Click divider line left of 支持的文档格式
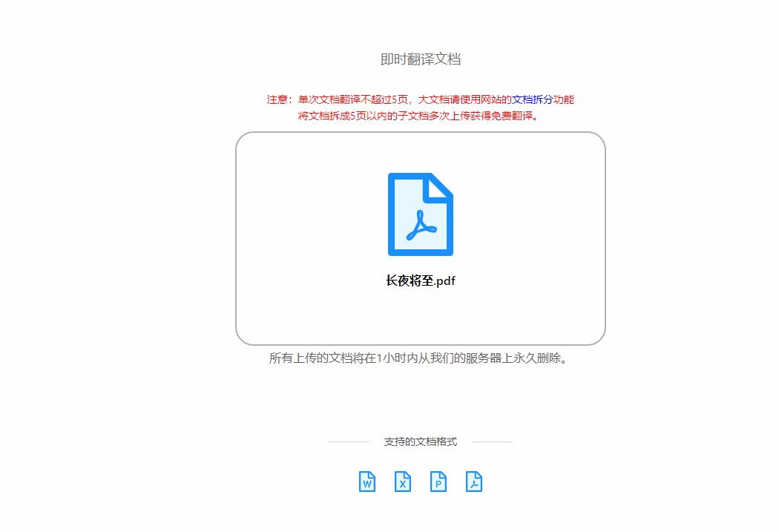Viewport: 779px width, 532px height. point(349,441)
